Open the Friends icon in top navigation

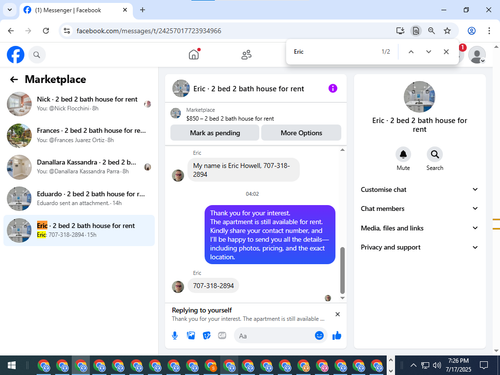point(246,55)
